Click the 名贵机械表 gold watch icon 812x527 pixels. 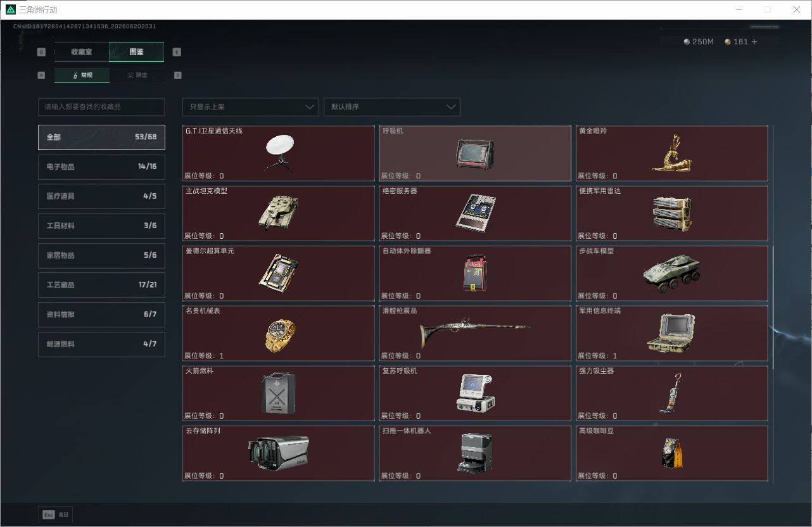(279, 334)
